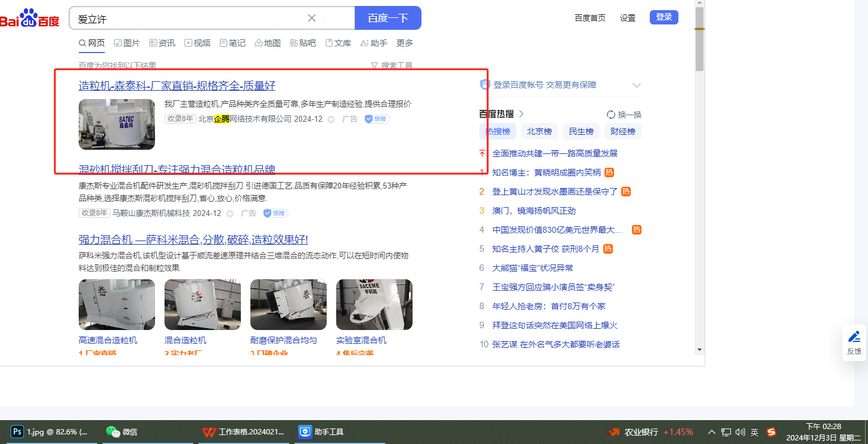Open 设置 in the top bar
Screen dimensions: 868x444
628,18
